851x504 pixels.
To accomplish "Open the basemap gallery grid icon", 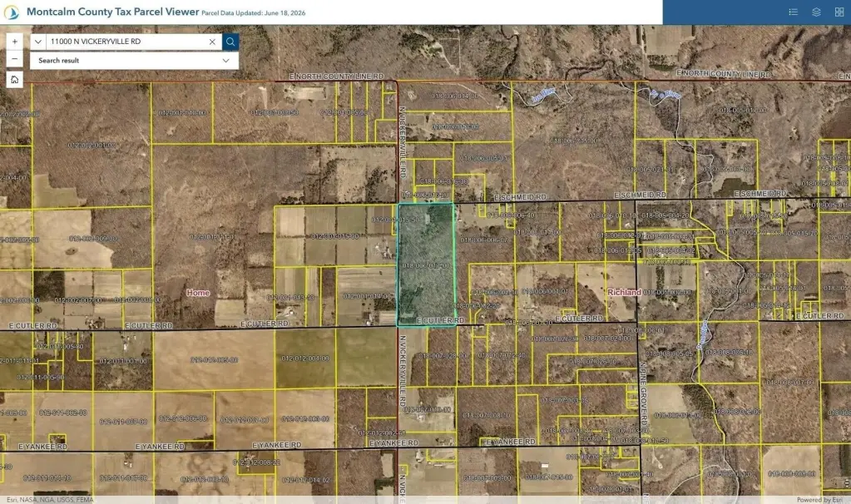I will (839, 12).
